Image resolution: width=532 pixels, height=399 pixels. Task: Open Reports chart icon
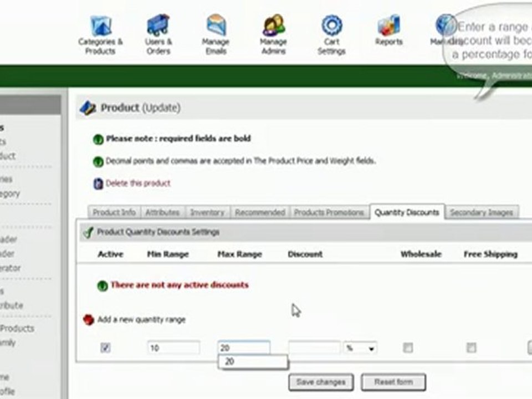(389, 25)
